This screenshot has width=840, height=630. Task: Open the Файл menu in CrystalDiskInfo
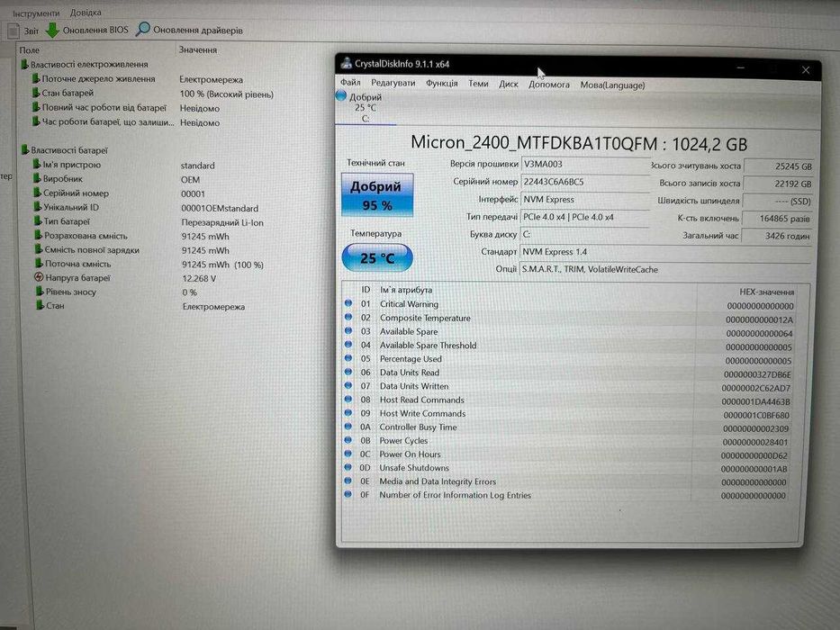pos(350,83)
